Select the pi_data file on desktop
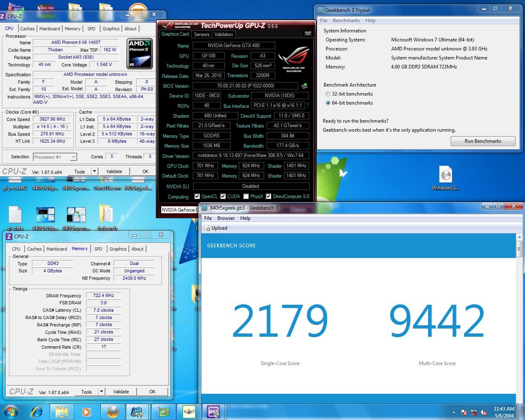 pyautogui.click(x=15, y=218)
